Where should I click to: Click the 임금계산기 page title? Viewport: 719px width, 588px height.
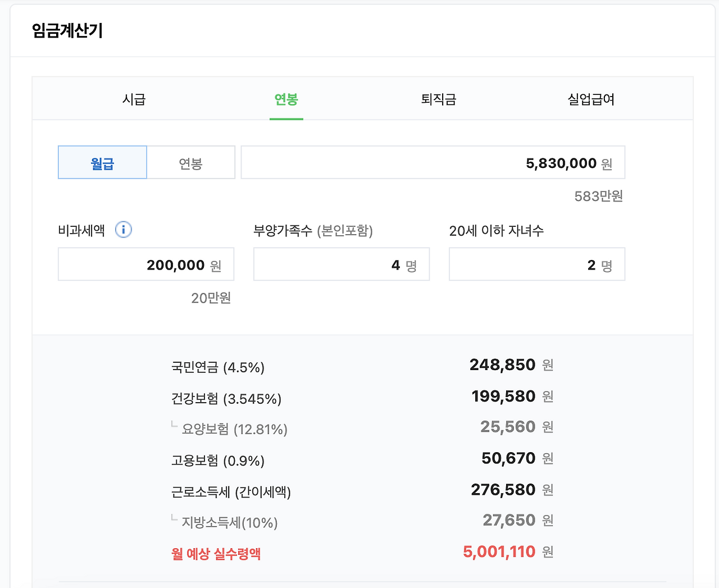(67, 30)
